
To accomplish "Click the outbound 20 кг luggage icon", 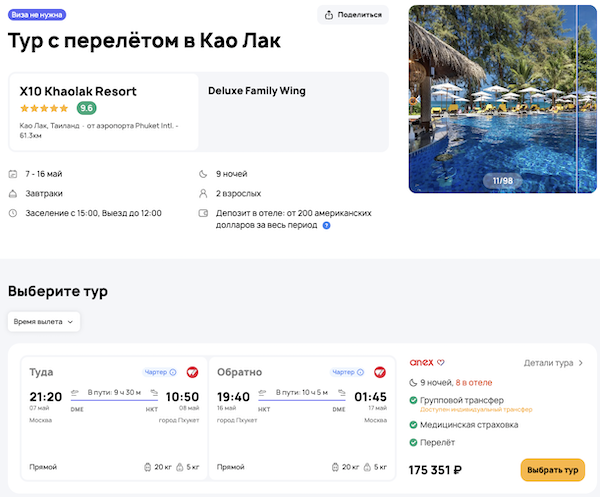I will click(x=147, y=467).
